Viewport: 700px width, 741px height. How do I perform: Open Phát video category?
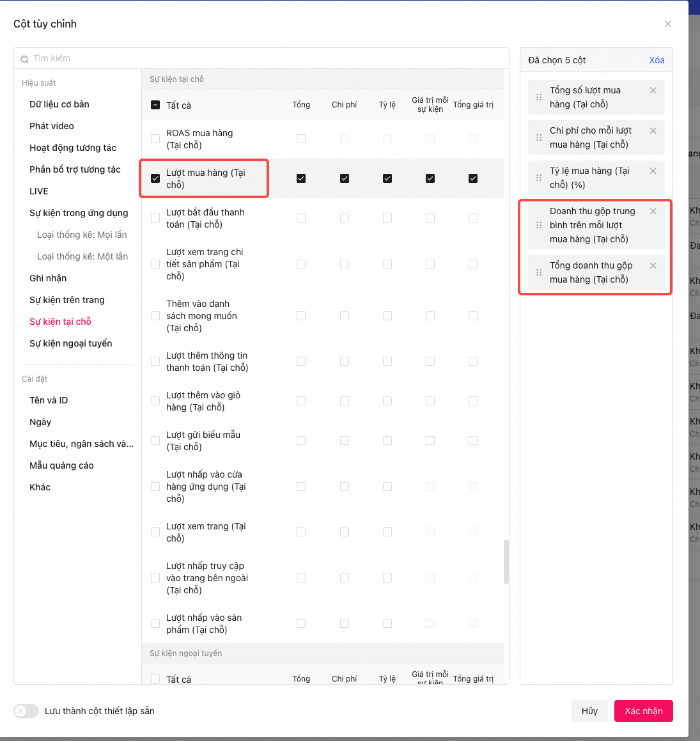pyautogui.click(x=52, y=126)
